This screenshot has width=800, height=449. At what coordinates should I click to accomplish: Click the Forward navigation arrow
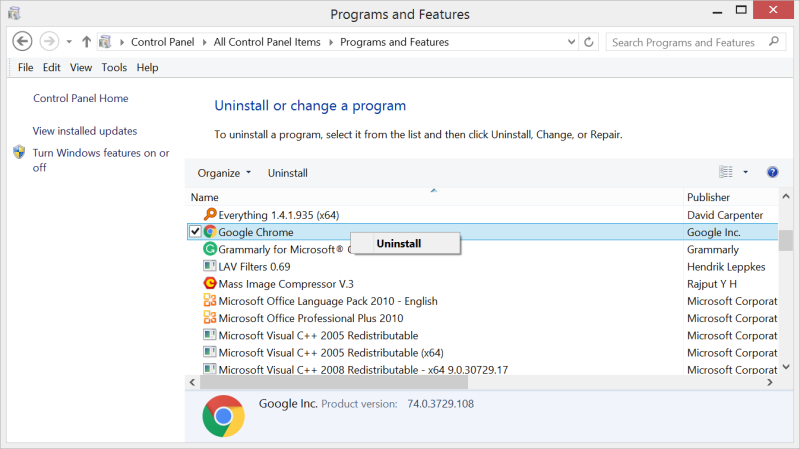click(49, 41)
